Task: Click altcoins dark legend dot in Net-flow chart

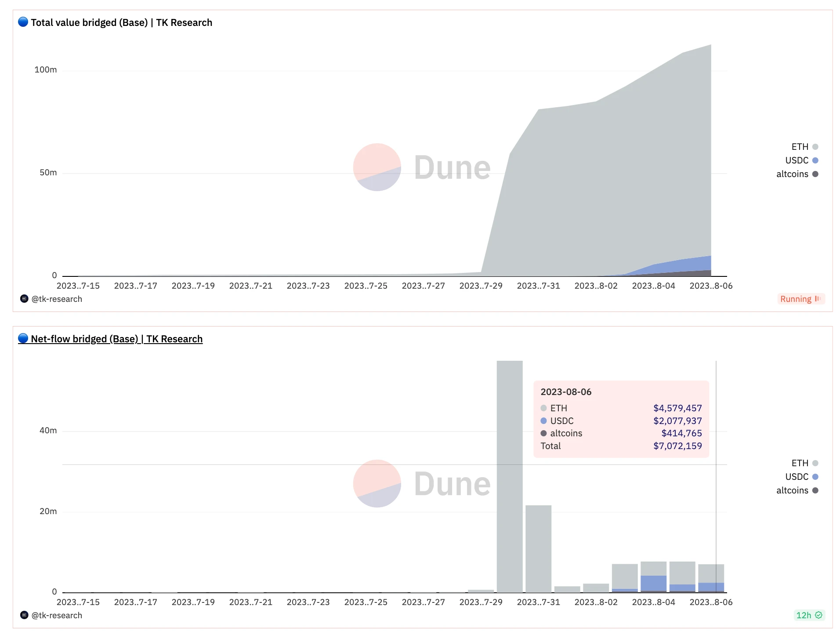Action: point(815,490)
